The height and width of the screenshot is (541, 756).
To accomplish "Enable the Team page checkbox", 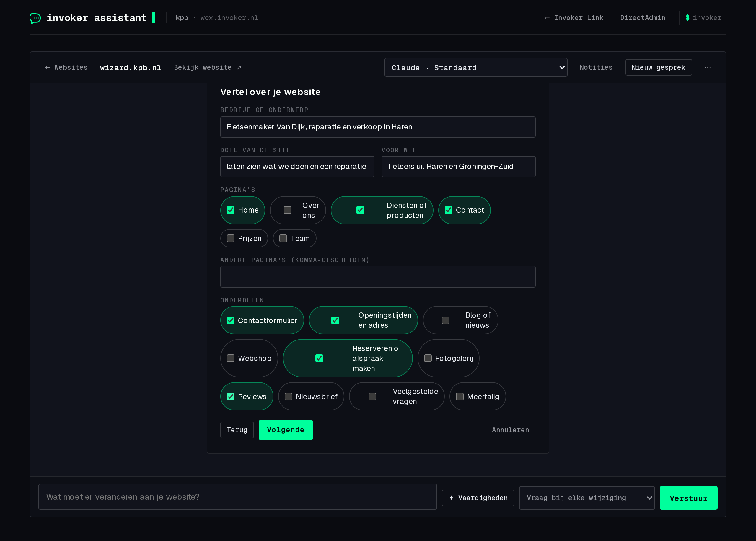I will click(x=283, y=239).
